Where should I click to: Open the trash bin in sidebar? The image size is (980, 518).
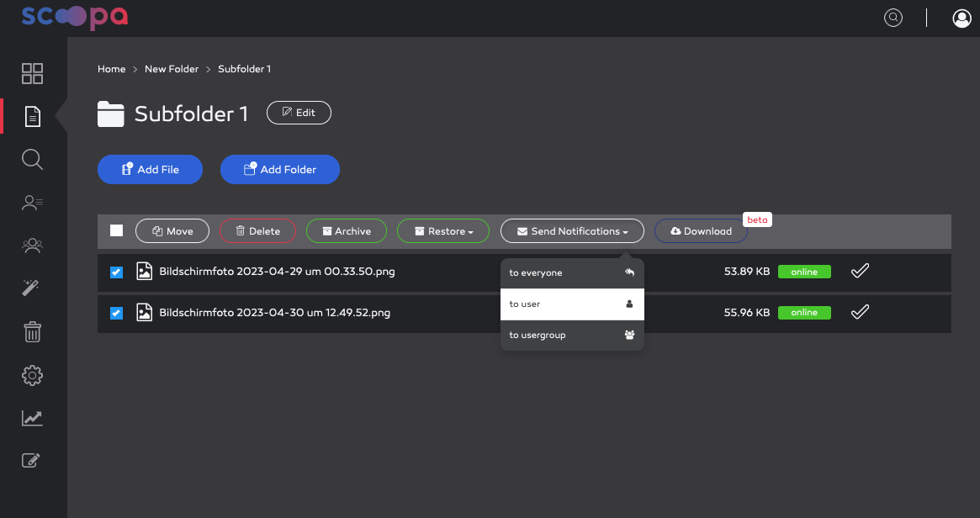(32, 332)
